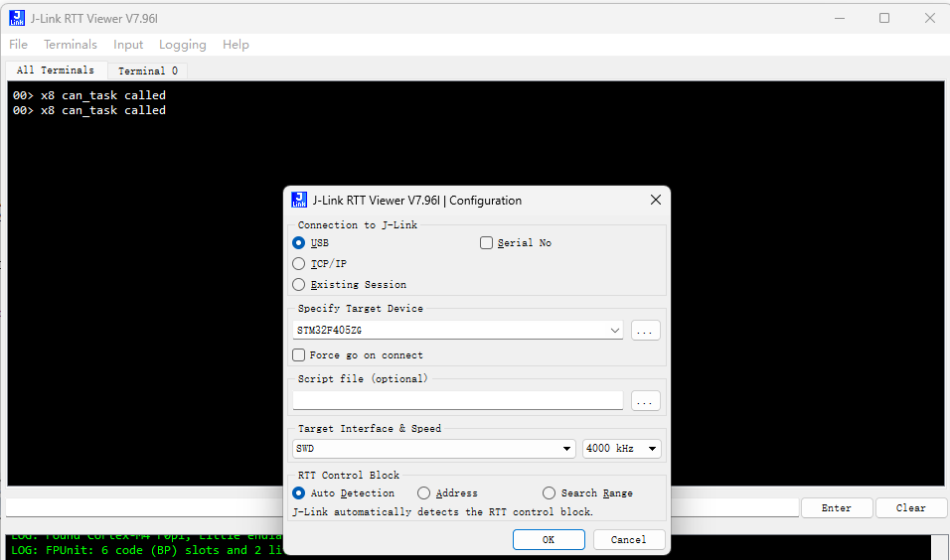The height and width of the screenshot is (560, 950).
Task: Switch to the All Terminals tab
Action: (56, 70)
